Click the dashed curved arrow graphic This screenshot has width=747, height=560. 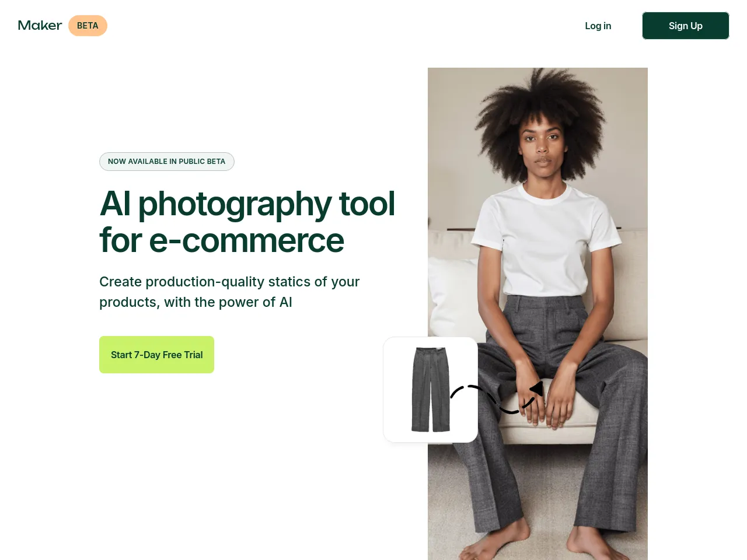coord(497,398)
